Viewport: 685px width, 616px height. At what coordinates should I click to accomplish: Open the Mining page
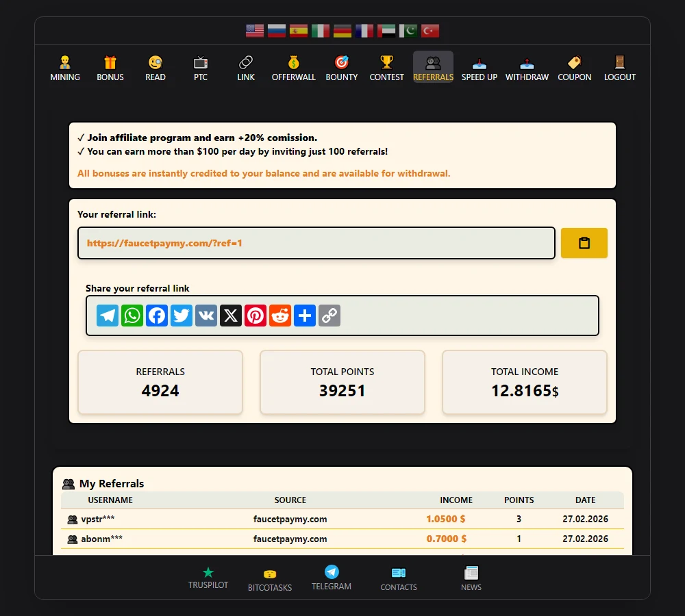point(65,68)
